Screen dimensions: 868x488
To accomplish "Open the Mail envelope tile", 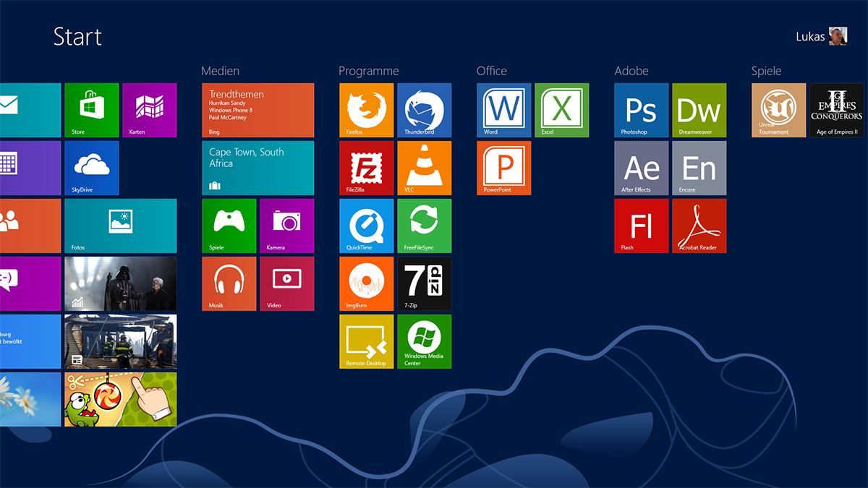I will pos(30,110).
